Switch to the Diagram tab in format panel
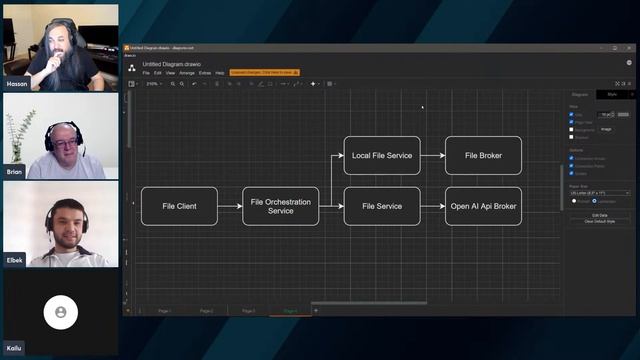 point(580,94)
